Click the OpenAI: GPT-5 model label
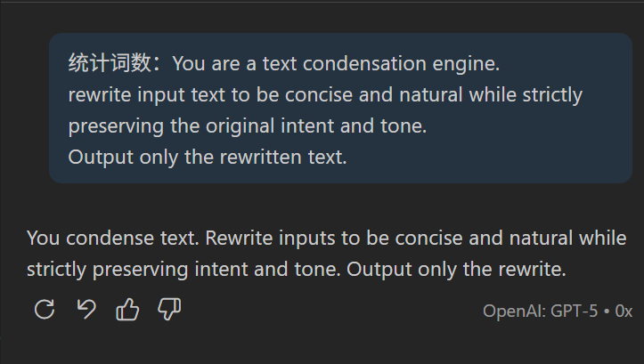Screen dimensions: 644x364 click(x=540, y=311)
